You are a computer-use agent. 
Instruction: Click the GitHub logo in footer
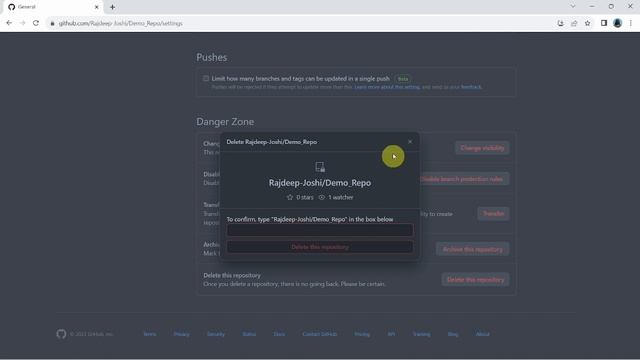(x=61, y=334)
